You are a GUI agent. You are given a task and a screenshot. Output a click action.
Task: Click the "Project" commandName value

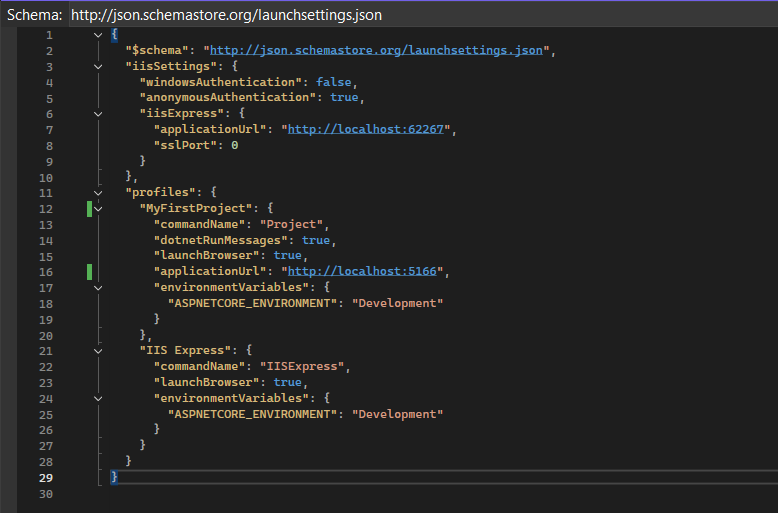pos(291,224)
